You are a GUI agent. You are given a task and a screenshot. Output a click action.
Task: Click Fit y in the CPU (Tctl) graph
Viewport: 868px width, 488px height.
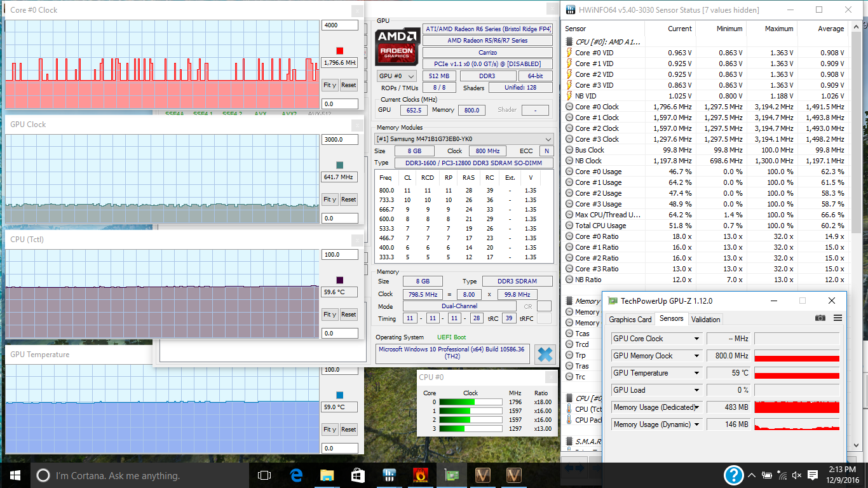pyautogui.click(x=330, y=315)
